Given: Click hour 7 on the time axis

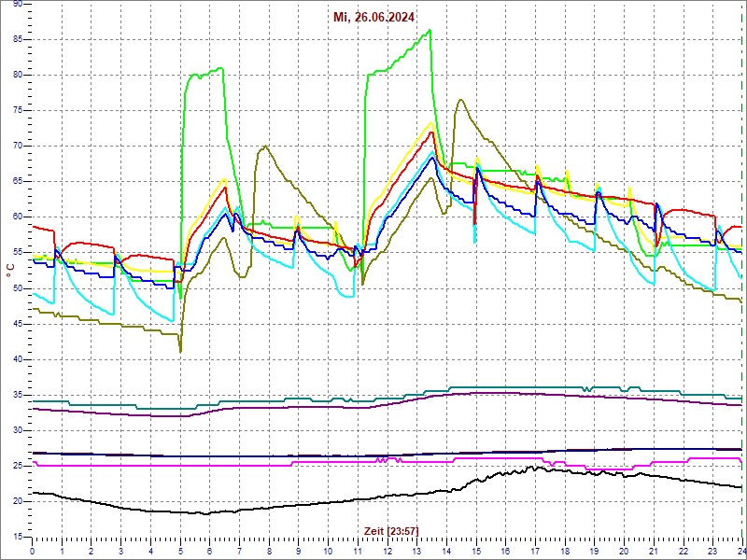Looking at the screenshot, I should point(239,550).
